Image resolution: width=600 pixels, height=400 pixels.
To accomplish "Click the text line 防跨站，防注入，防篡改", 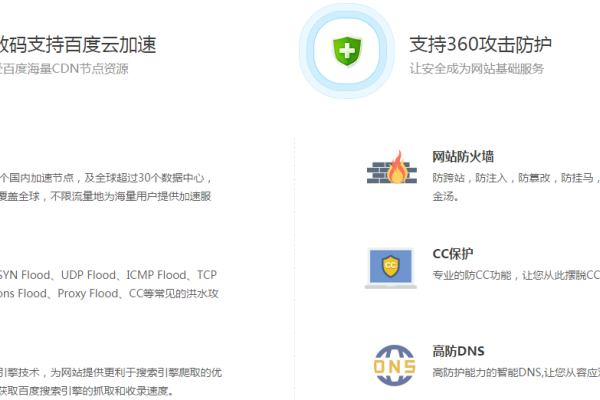I will click(516, 178).
